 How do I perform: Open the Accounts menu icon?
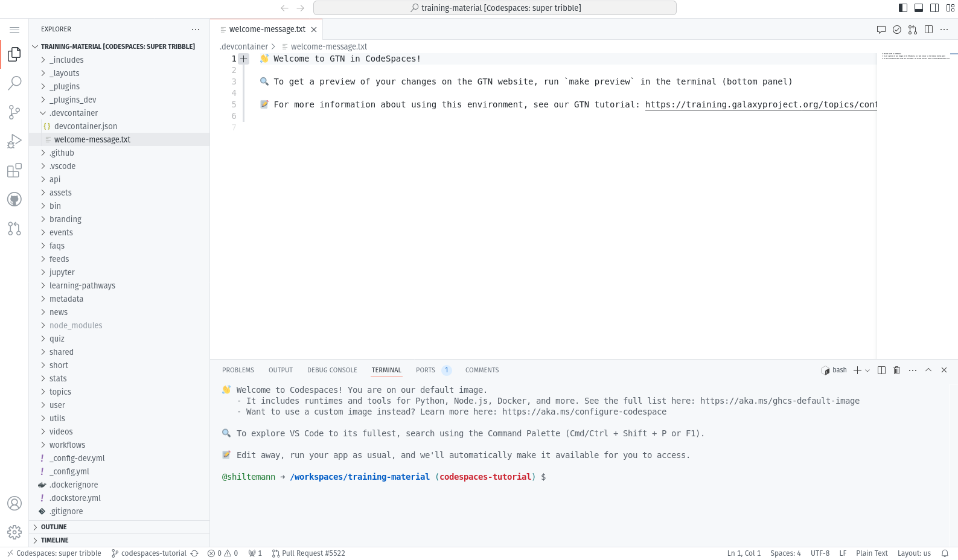(14, 503)
